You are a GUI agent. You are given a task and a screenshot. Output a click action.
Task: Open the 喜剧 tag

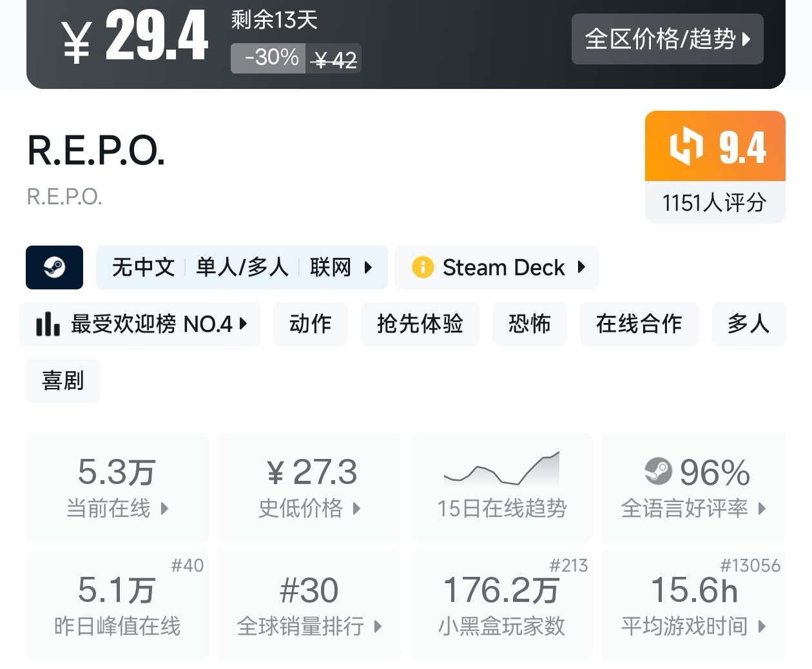tap(63, 381)
